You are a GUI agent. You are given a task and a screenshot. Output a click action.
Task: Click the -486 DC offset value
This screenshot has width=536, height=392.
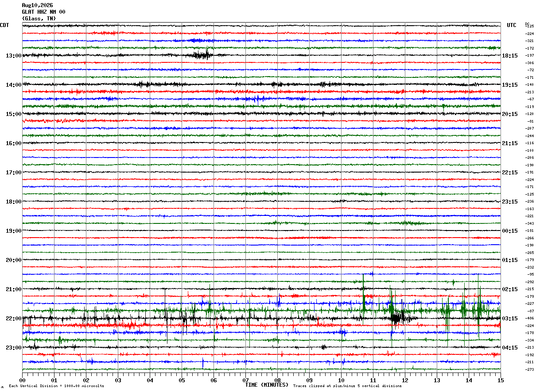[x=529, y=319]
